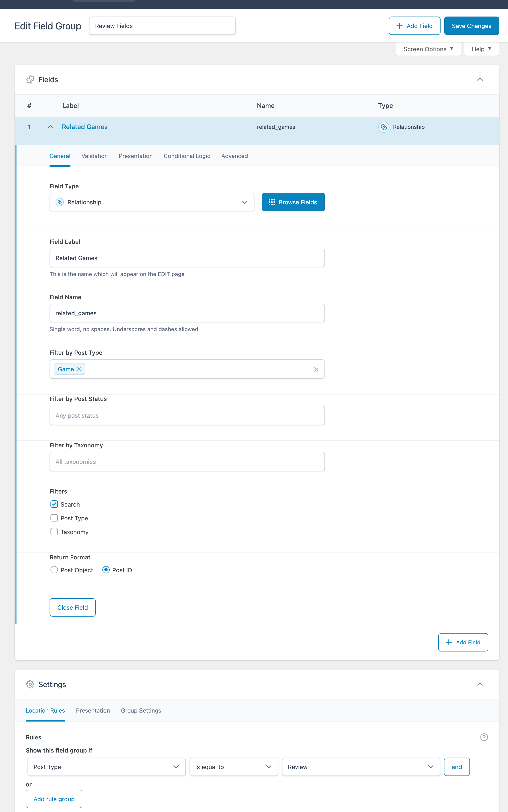This screenshot has height=812, width=508.
Task: Toggle the Search filter checkbox
Action: [54, 504]
